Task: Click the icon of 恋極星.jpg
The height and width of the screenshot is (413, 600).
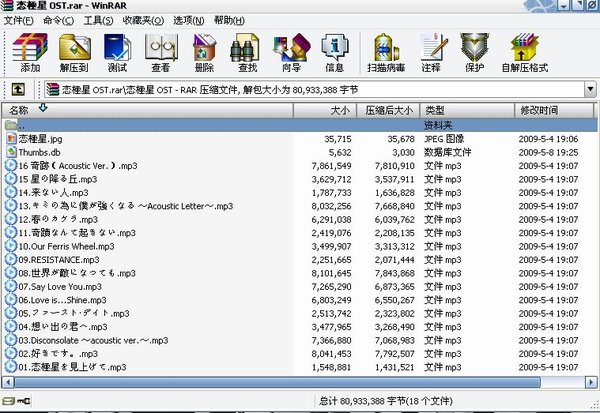Action: point(11,139)
